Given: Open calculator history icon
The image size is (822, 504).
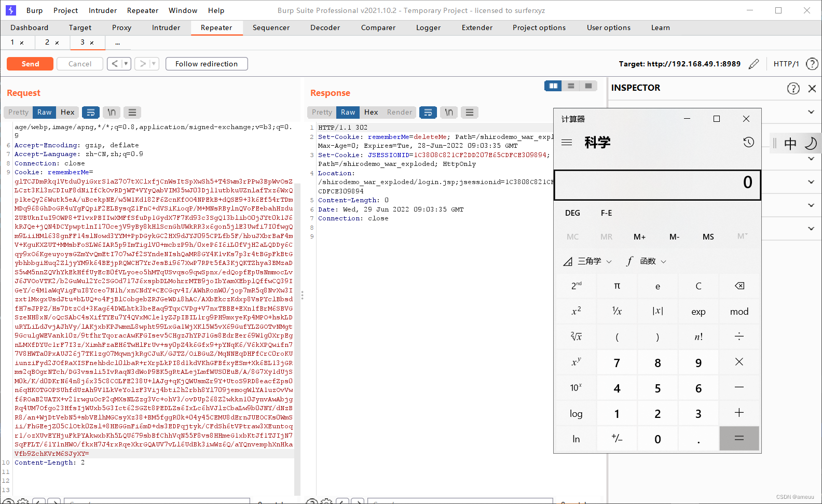Looking at the screenshot, I should 748,142.
